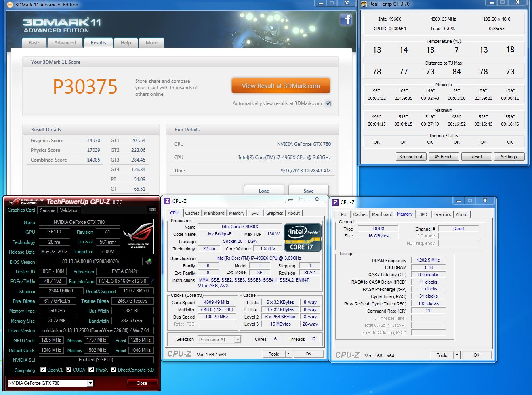Click the Core Voltage 1.536 V field

tap(268, 248)
